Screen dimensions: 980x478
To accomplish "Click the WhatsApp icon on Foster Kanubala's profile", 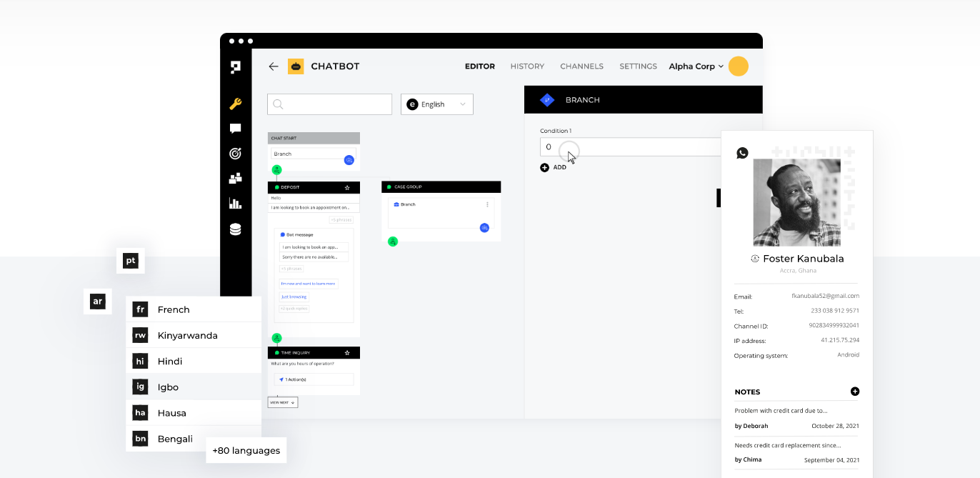I will pos(742,153).
